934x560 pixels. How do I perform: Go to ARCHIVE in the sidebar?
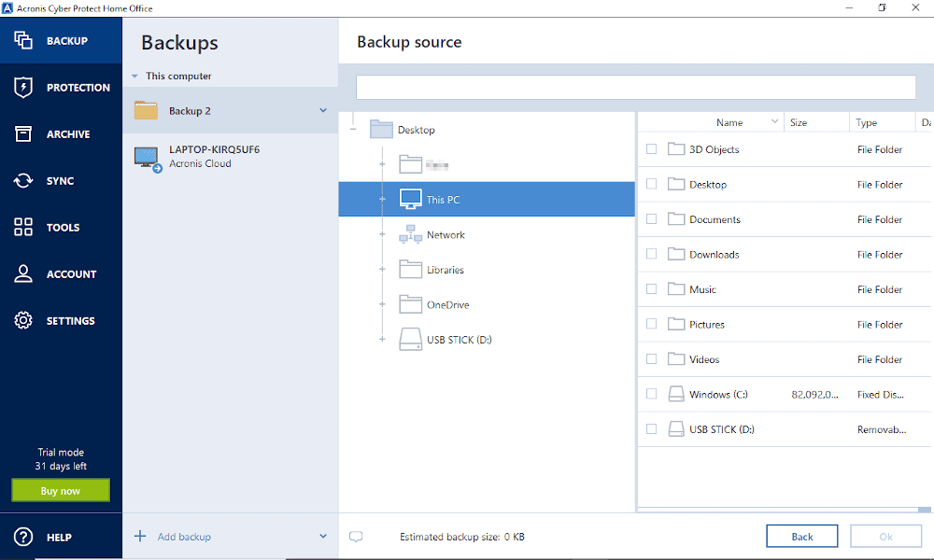[x=61, y=133]
